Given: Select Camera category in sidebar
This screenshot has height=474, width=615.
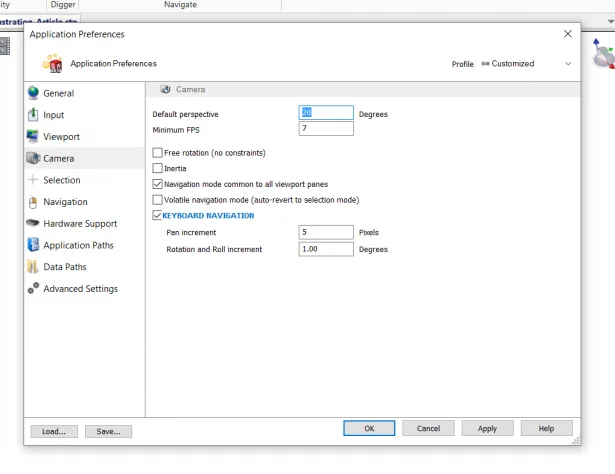Looking at the screenshot, I should (x=58, y=158).
